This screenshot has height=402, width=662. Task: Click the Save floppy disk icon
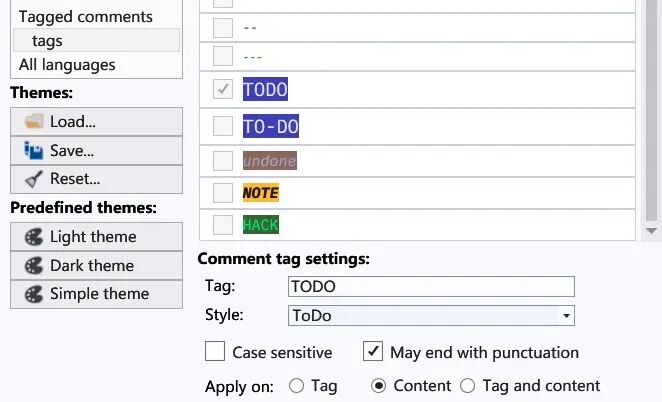point(34,150)
